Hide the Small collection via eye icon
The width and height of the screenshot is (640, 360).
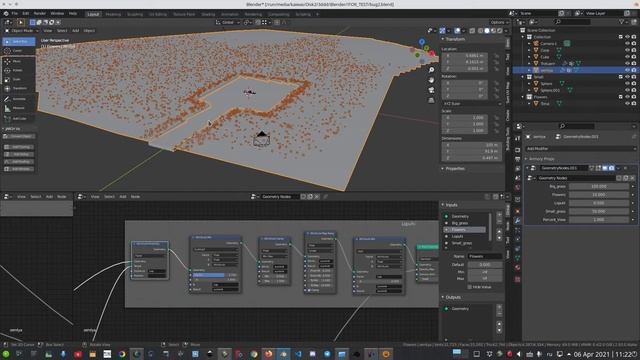click(x=627, y=77)
